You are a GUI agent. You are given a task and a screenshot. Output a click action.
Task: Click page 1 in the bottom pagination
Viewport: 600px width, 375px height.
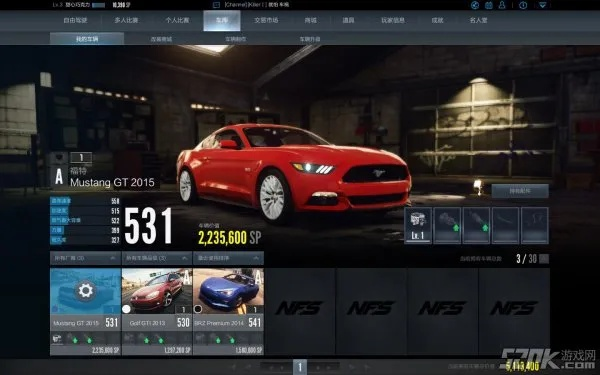click(x=300, y=367)
